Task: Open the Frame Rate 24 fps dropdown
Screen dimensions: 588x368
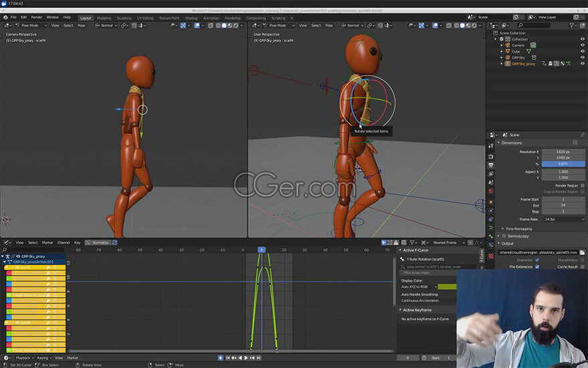Action: tap(563, 219)
